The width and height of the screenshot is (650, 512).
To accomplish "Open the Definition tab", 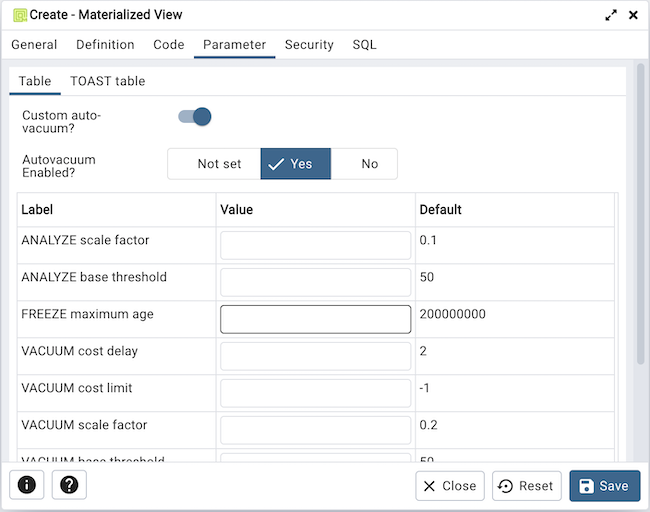I will [105, 45].
